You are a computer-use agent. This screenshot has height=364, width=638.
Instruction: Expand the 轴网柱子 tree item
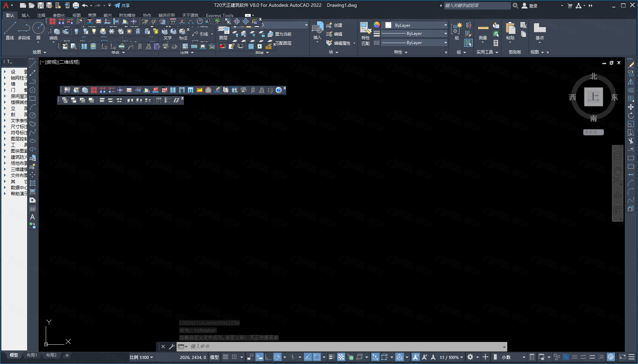[x=5, y=78]
